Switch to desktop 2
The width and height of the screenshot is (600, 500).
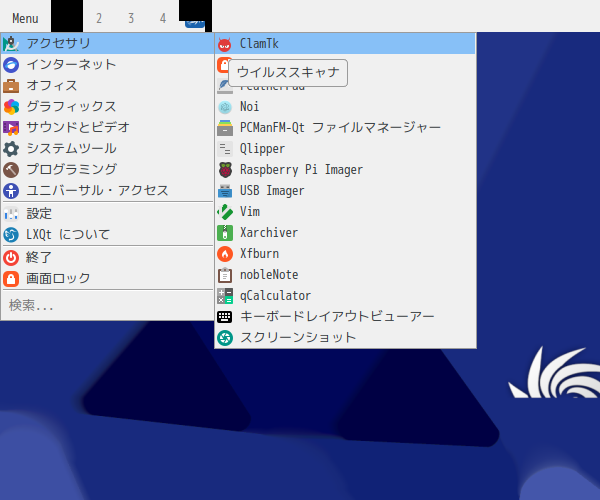tap(99, 18)
